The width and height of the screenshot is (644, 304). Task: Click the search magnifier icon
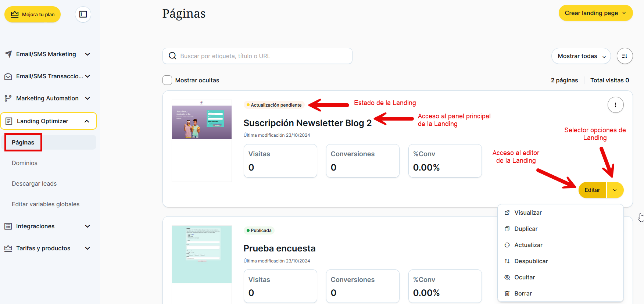[x=172, y=56]
